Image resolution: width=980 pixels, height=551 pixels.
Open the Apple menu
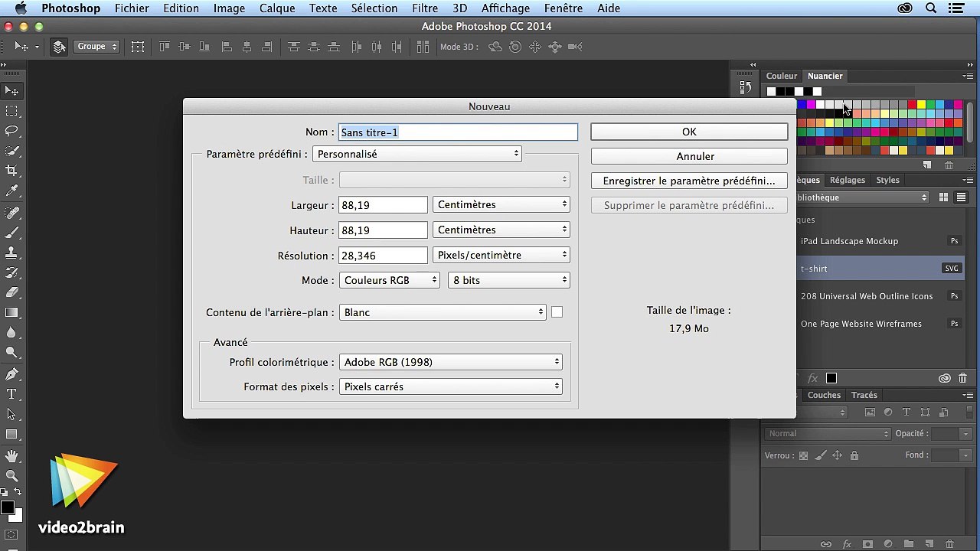21,8
